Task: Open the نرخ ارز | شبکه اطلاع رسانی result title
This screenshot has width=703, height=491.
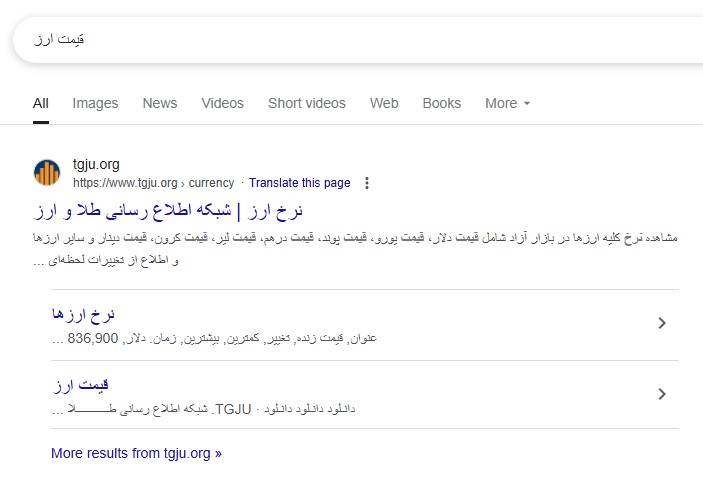Action: 168,211
